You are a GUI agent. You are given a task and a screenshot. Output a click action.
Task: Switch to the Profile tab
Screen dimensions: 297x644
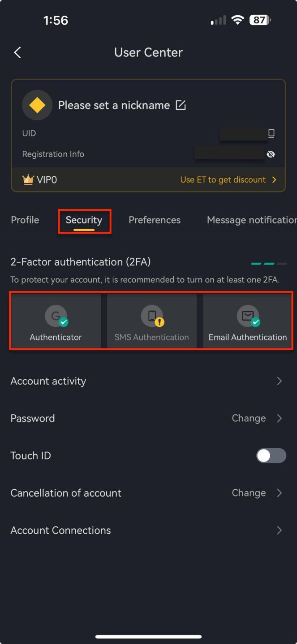coord(25,220)
